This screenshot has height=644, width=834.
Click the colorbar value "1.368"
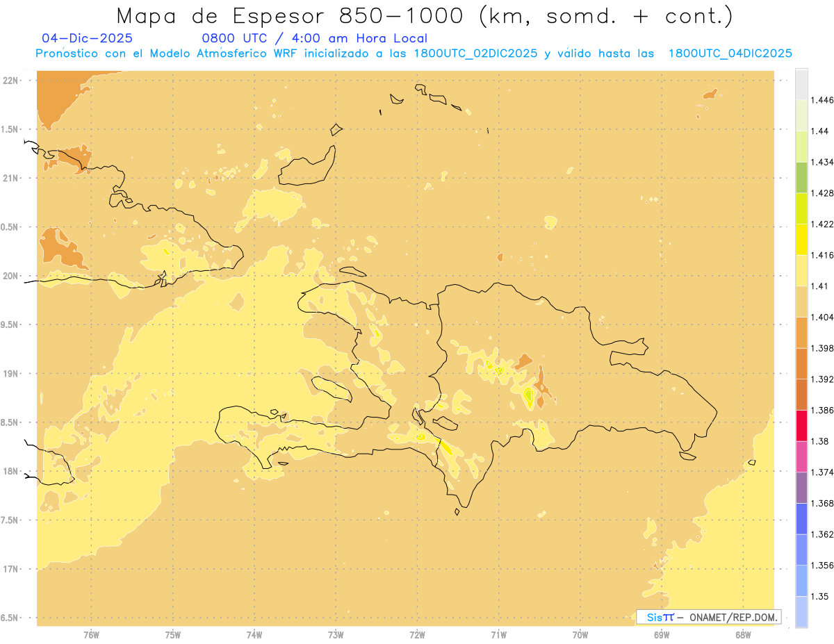click(x=824, y=504)
